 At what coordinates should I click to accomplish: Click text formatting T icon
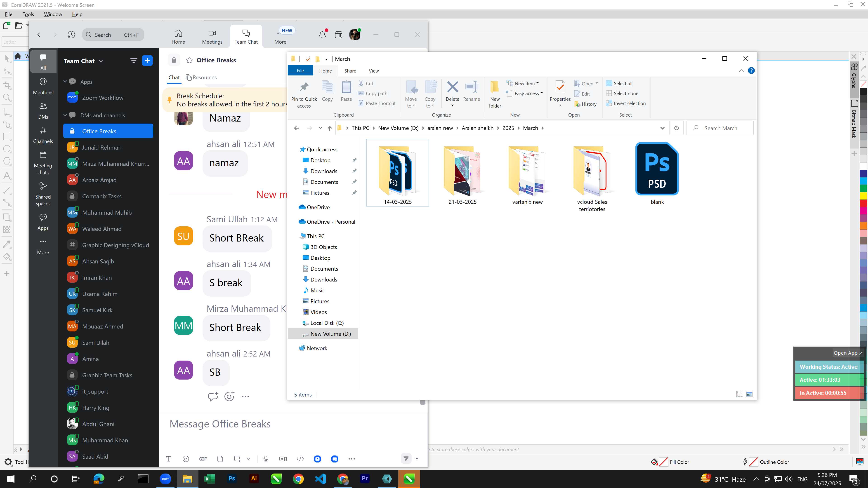pyautogui.click(x=168, y=459)
